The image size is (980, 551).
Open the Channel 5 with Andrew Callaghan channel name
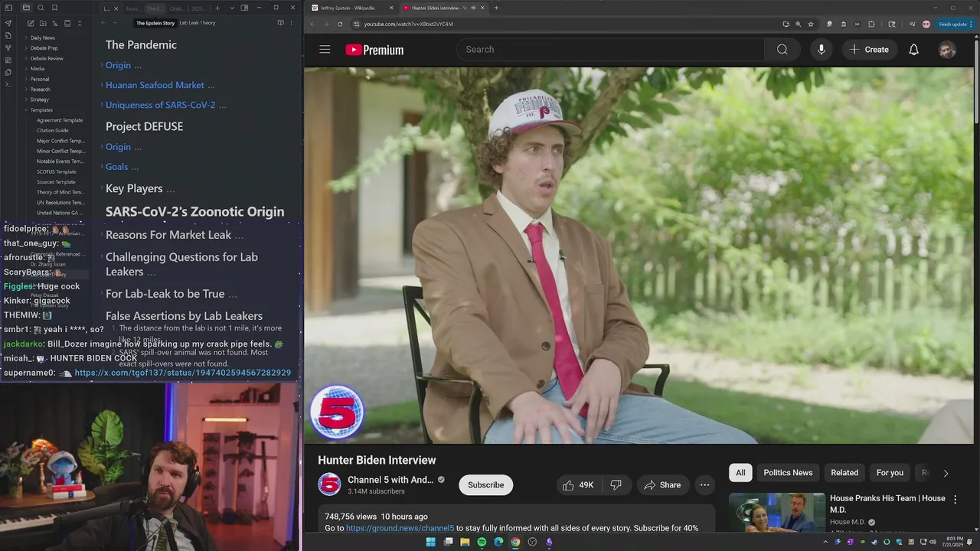(x=390, y=480)
